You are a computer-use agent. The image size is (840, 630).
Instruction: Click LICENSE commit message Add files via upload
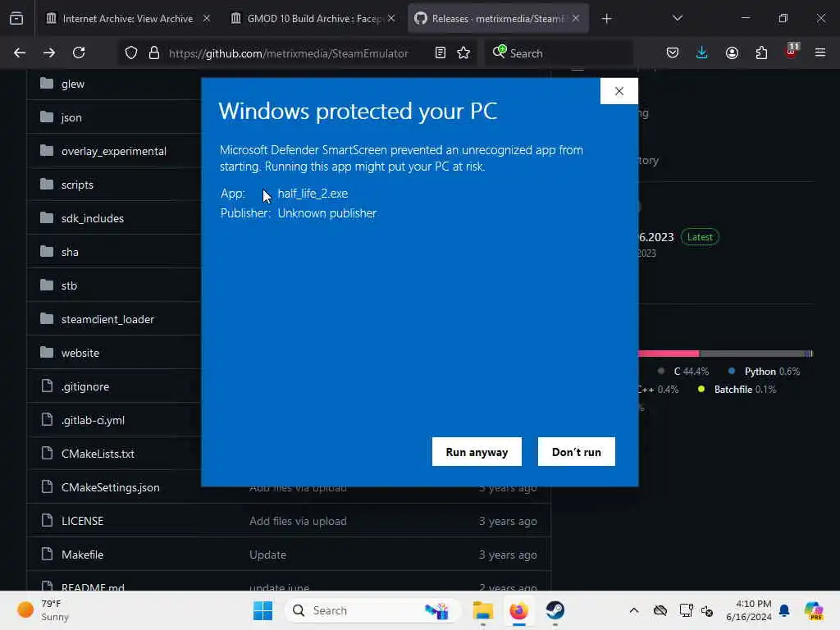(298, 521)
